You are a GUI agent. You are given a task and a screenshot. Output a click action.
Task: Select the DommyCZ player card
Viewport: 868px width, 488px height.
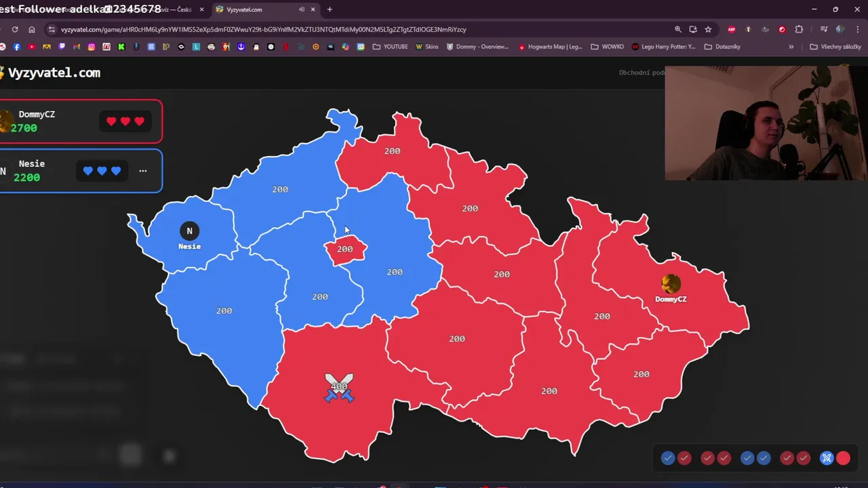click(81, 121)
